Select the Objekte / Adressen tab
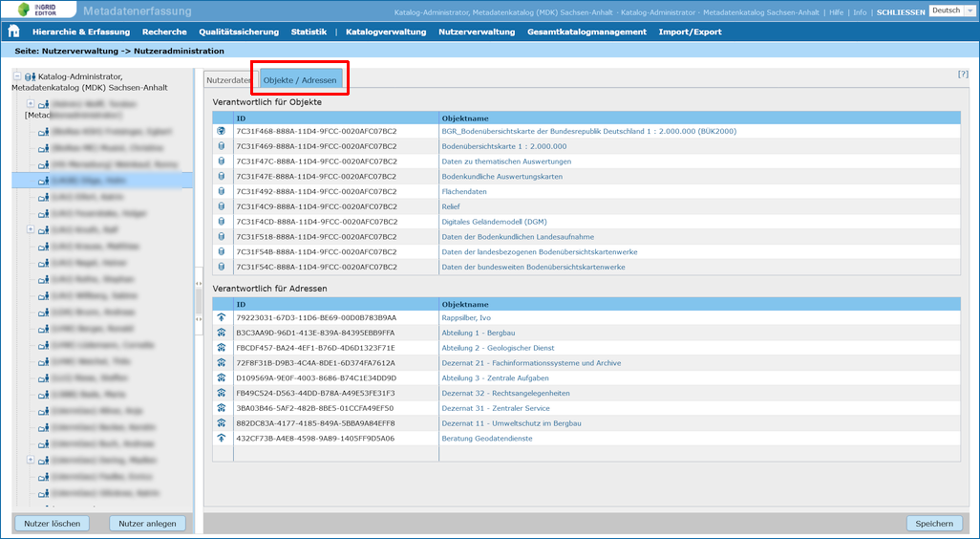 tap(300, 80)
